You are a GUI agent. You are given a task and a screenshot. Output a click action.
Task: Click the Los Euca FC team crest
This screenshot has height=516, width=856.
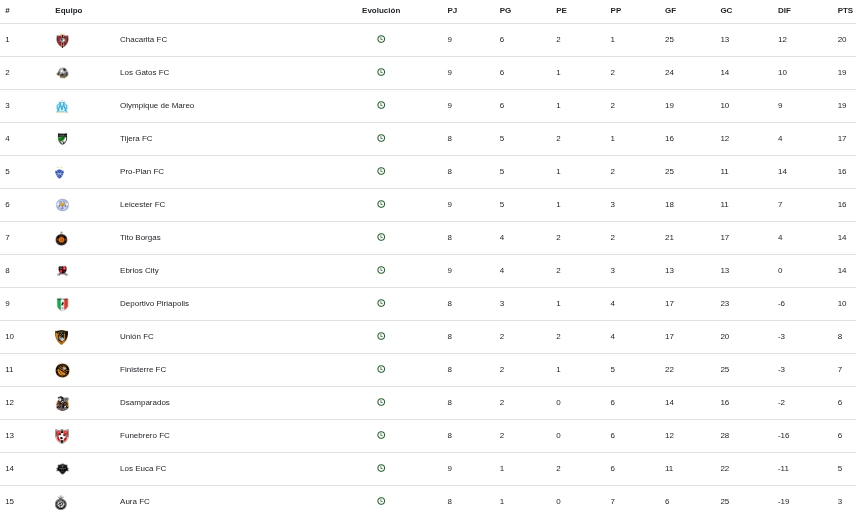point(62,468)
